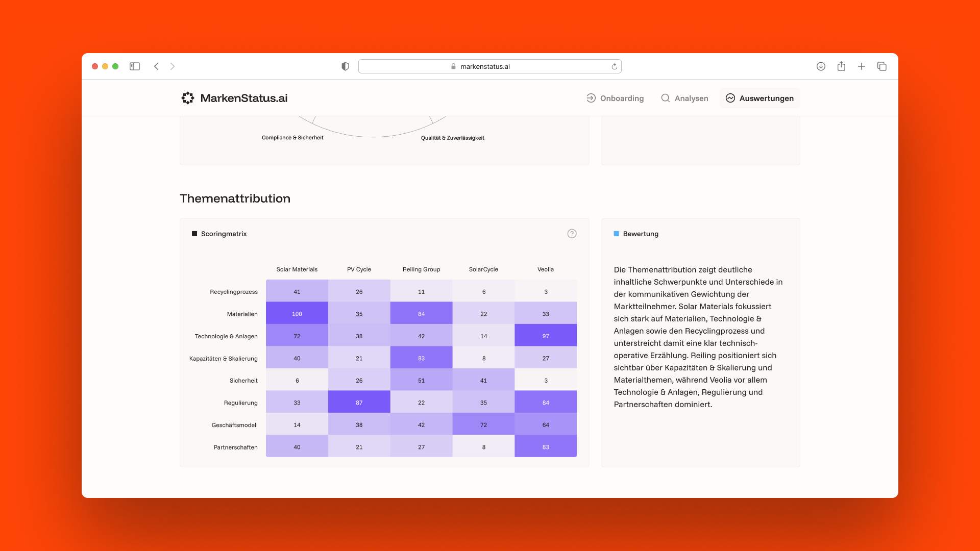This screenshot has height=551, width=980.
Task: Click the markenstatus.ai address field
Action: pos(490,66)
